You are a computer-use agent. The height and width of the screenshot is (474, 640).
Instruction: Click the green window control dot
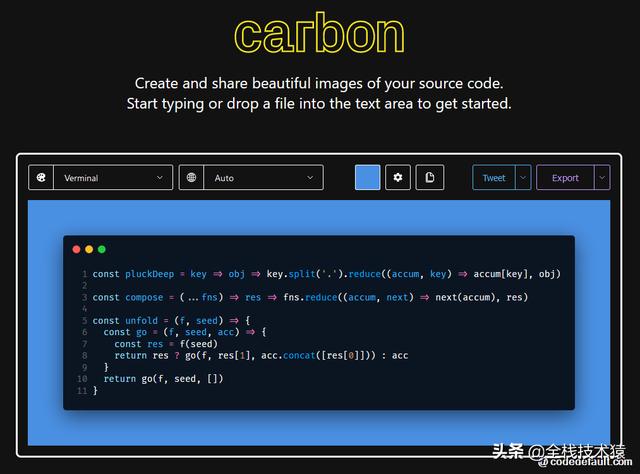102,249
